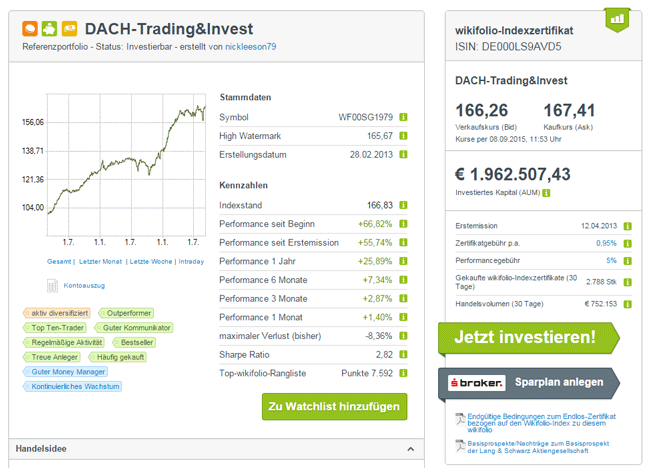Show info for maximaler Verlust
This screenshot has height=468, width=650.
tap(403, 336)
